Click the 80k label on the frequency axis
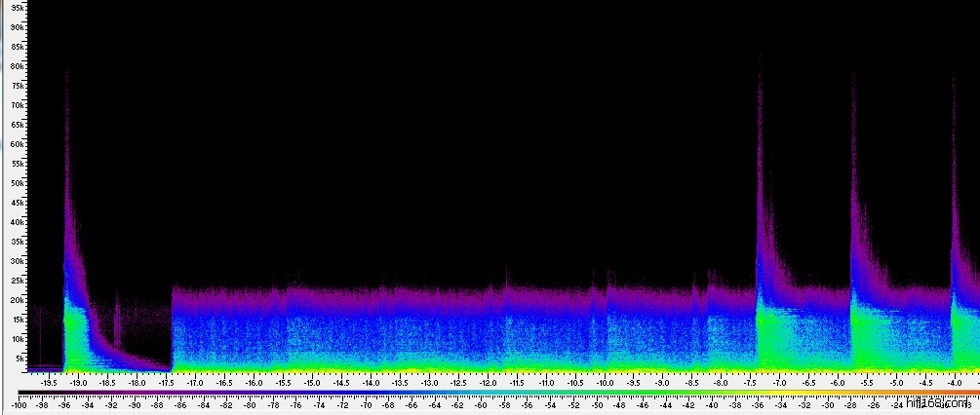The image size is (980, 415). pos(16,66)
